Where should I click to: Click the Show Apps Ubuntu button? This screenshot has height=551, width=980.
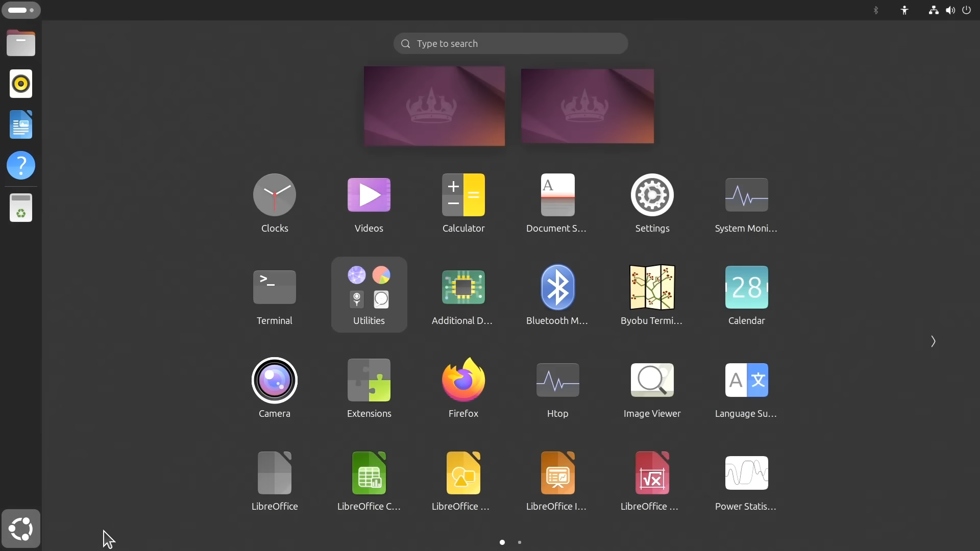click(21, 529)
